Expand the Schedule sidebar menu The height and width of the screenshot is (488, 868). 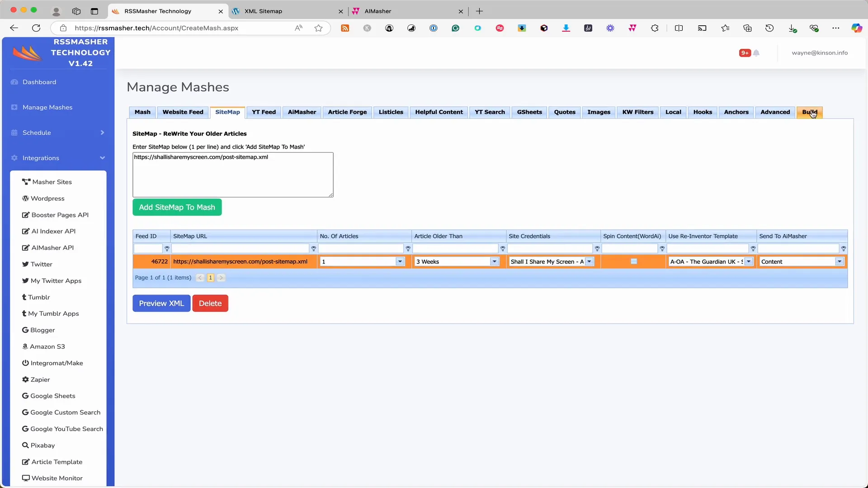[57, 132]
